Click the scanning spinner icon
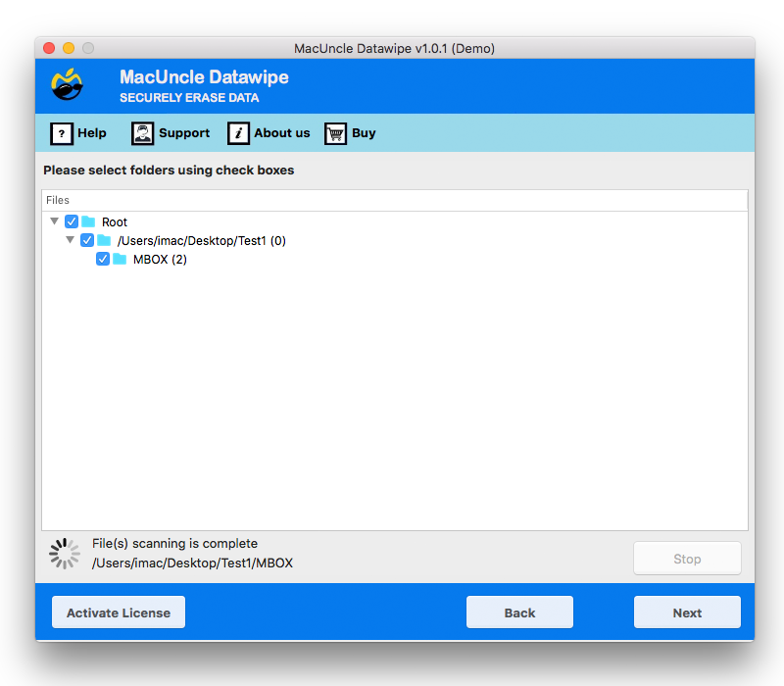Image resolution: width=784 pixels, height=686 pixels. pos(63,553)
